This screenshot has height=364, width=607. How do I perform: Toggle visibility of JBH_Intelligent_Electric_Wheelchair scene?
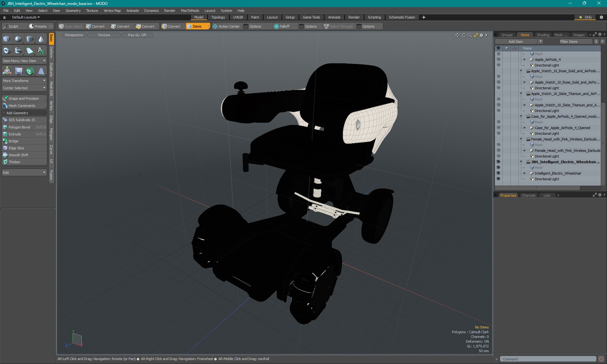point(498,162)
